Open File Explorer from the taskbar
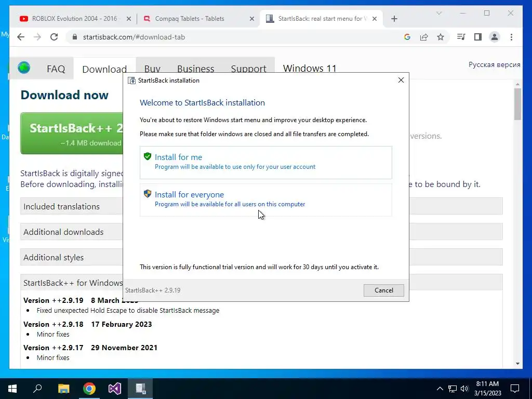This screenshot has height=399, width=532. pos(63,389)
